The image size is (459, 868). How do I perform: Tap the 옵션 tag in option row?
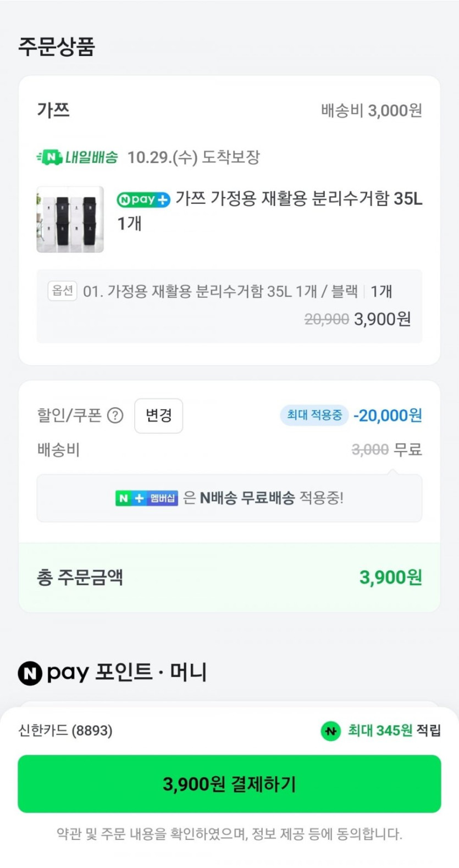click(62, 291)
